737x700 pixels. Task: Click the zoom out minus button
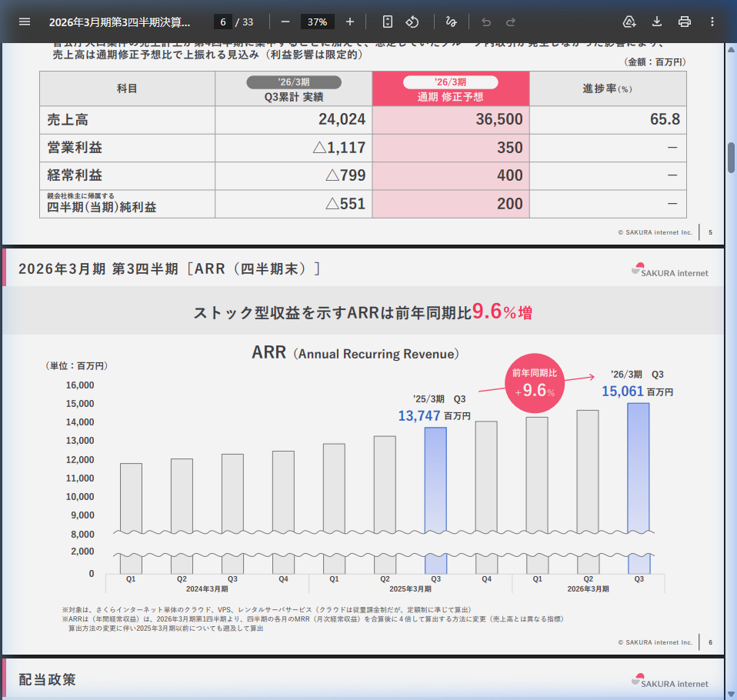285,22
